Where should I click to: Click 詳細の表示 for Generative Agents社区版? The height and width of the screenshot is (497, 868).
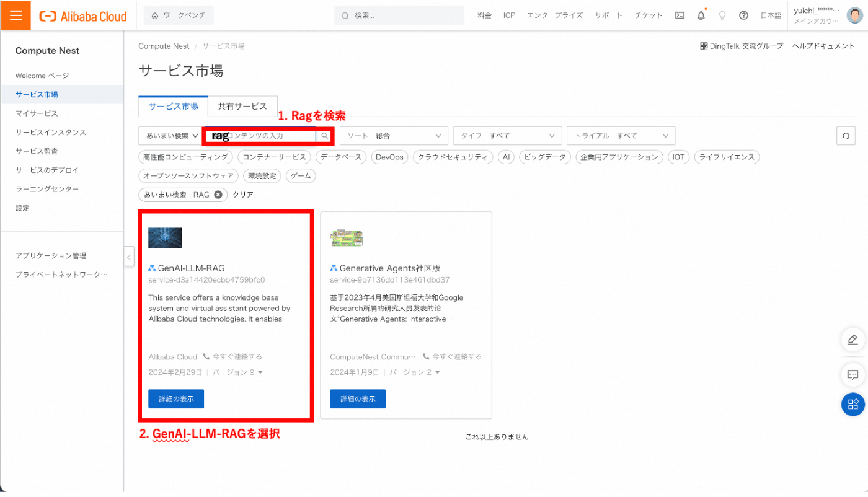coord(358,398)
